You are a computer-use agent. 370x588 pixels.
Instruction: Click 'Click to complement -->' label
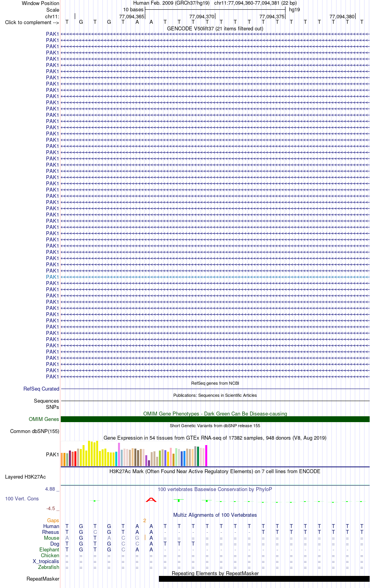click(32, 22)
